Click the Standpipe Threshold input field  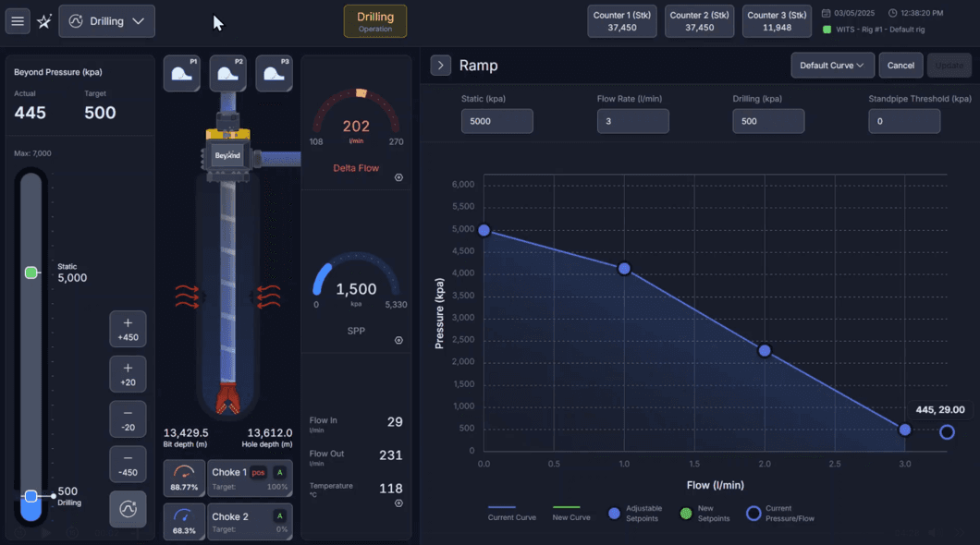pos(904,121)
